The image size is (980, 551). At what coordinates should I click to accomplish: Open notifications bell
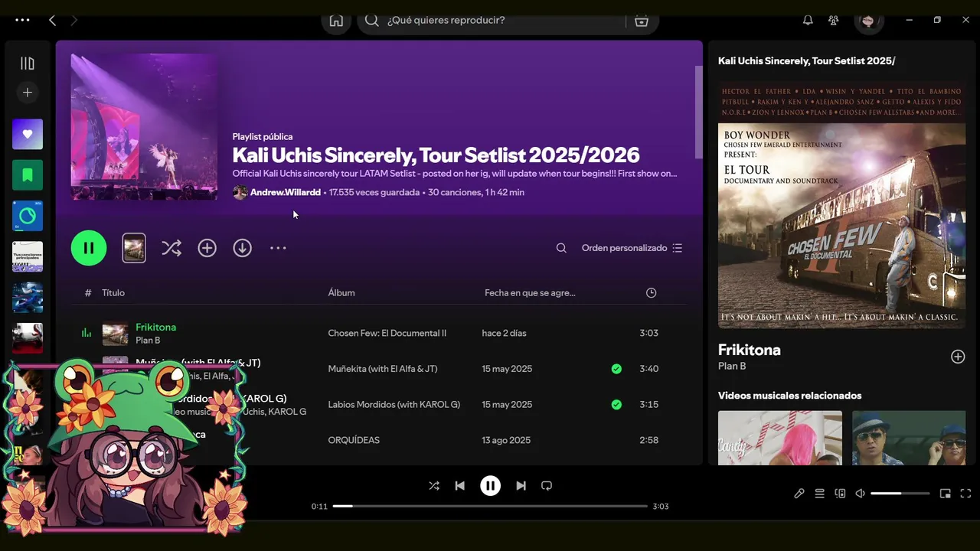click(x=808, y=21)
